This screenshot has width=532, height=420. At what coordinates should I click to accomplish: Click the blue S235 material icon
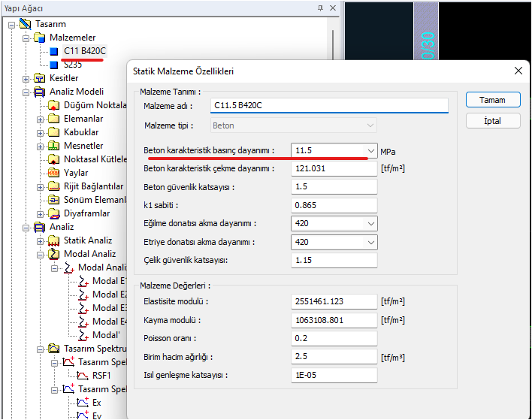[53, 65]
